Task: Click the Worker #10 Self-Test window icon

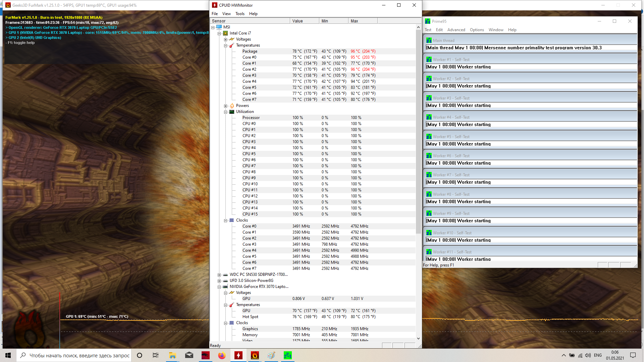Action: (x=429, y=233)
